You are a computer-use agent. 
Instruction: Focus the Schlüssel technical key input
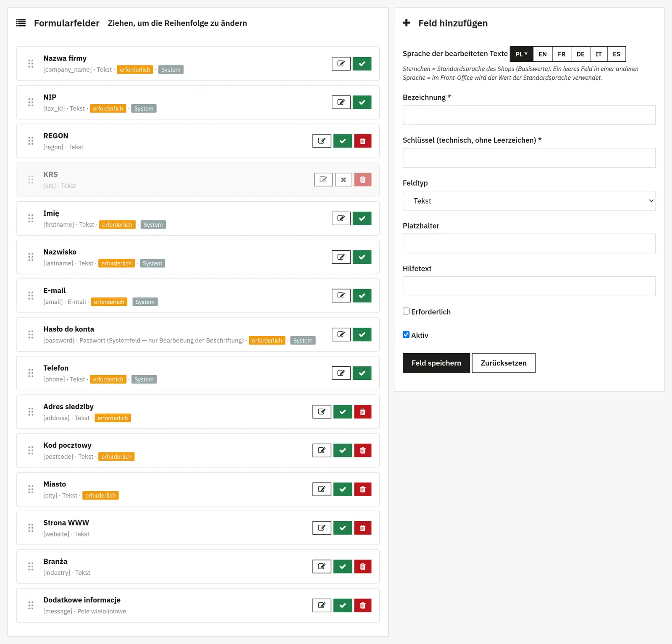click(x=529, y=158)
